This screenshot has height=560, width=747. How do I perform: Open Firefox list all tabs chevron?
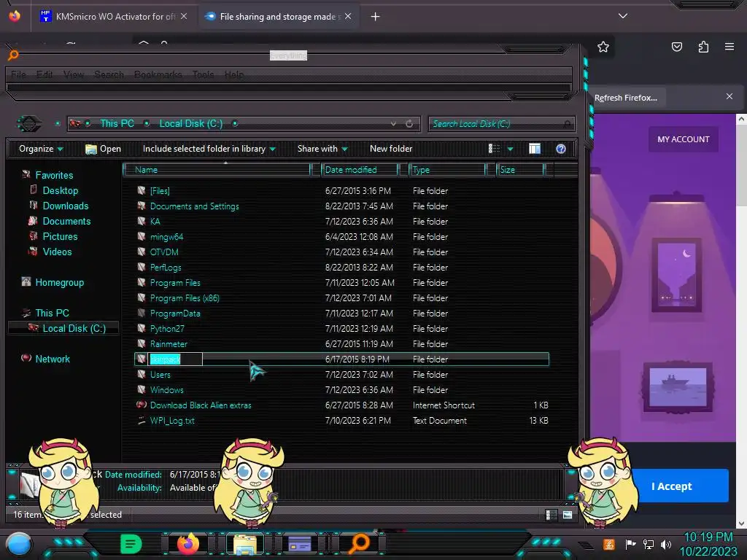(x=623, y=16)
